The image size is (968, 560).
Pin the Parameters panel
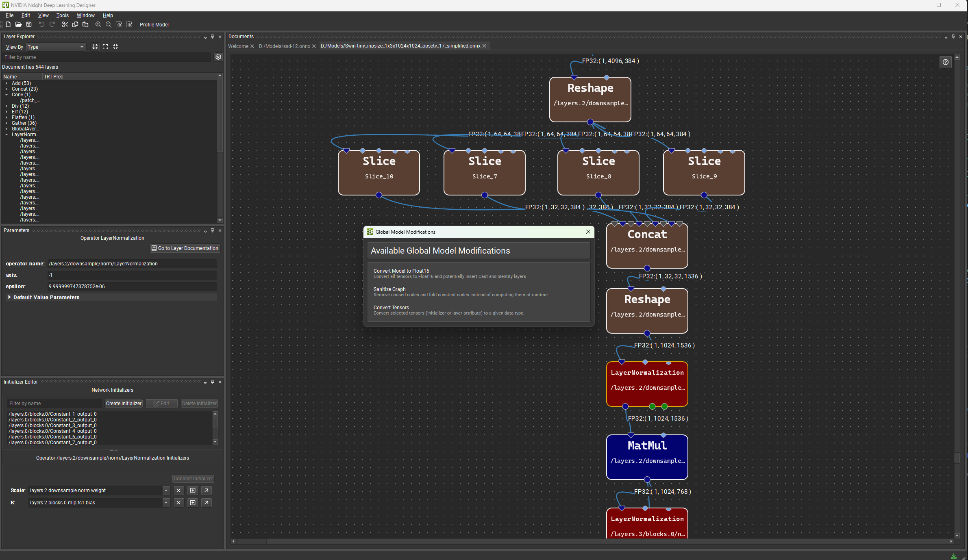[x=212, y=230]
